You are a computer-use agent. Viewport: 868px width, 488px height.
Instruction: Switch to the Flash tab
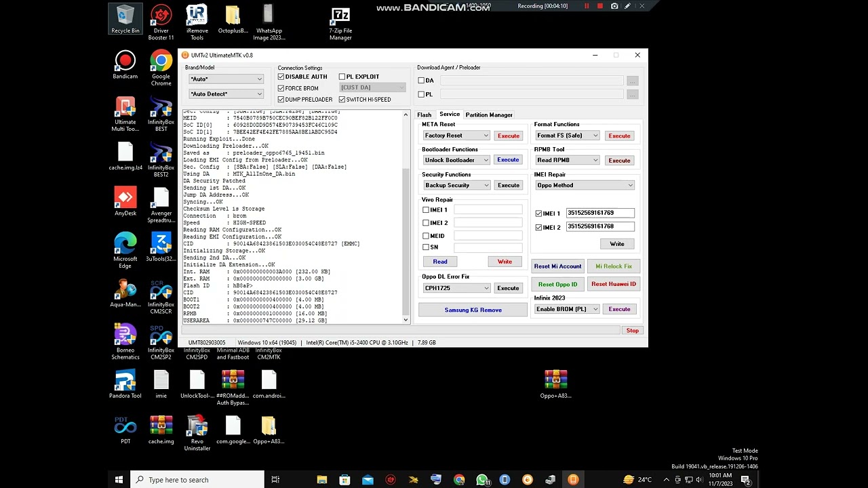pos(424,115)
